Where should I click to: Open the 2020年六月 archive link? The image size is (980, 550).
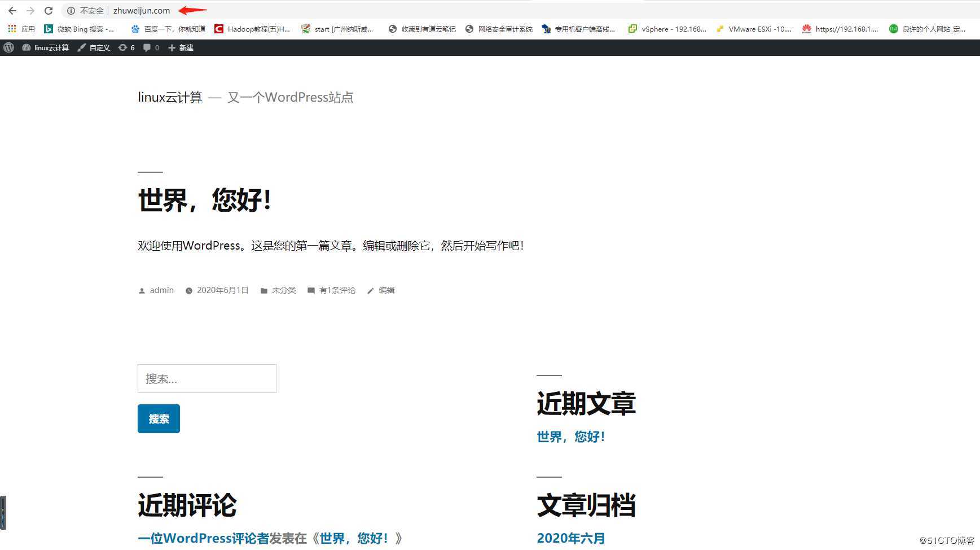tap(571, 538)
